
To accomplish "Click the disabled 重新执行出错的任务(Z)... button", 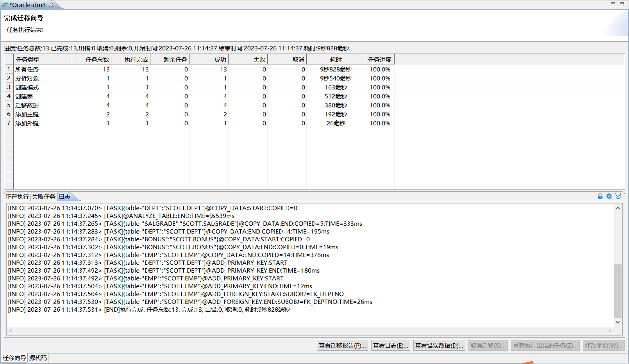I will (x=545, y=345).
